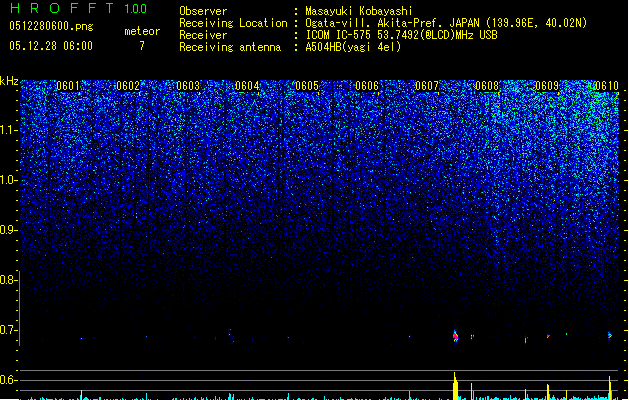629x400 pixels.
Task: Click the 0.6 kHz axis label
Action: [9, 380]
